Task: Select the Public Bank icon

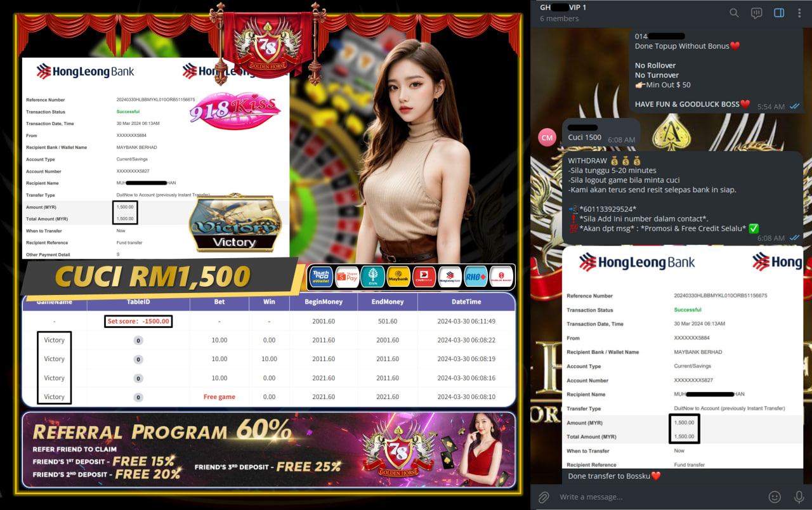Action: click(x=501, y=277)
